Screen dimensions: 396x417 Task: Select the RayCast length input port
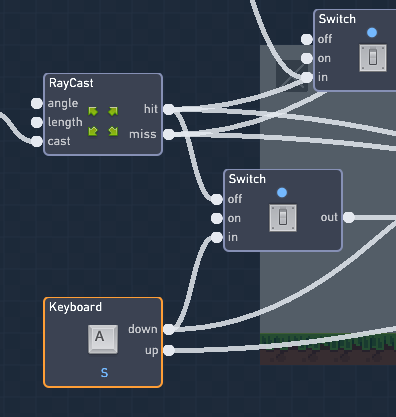[37, 122]
